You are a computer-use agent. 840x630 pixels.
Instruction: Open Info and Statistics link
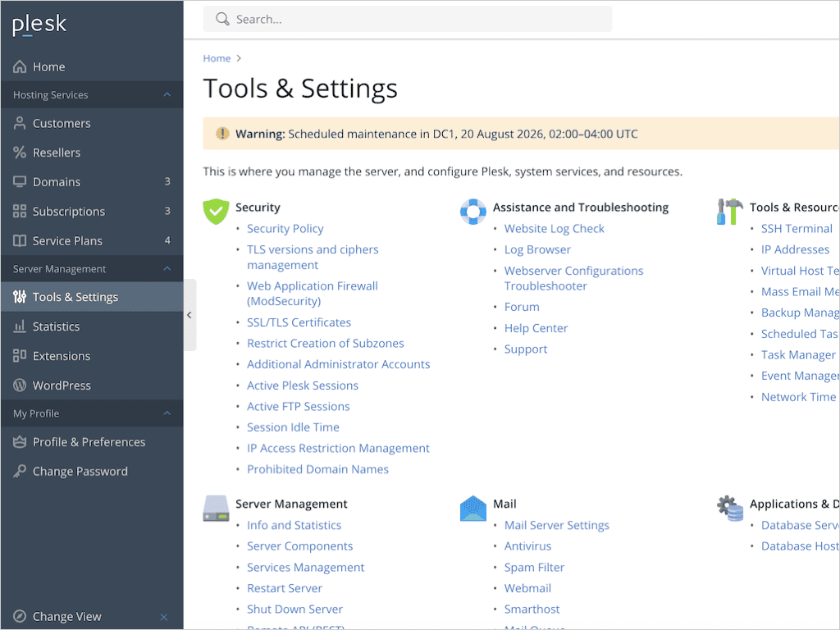point(294,526)
